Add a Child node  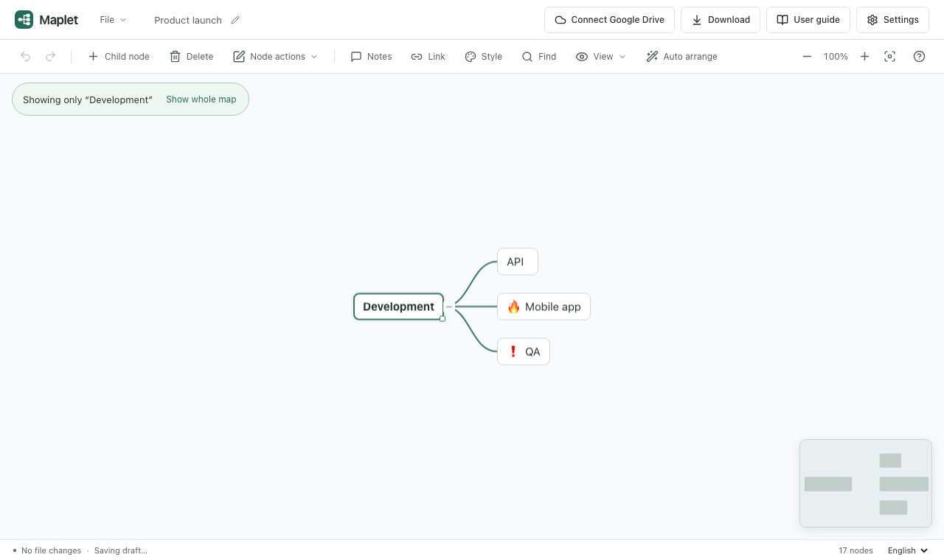click(x=119, y=57)
